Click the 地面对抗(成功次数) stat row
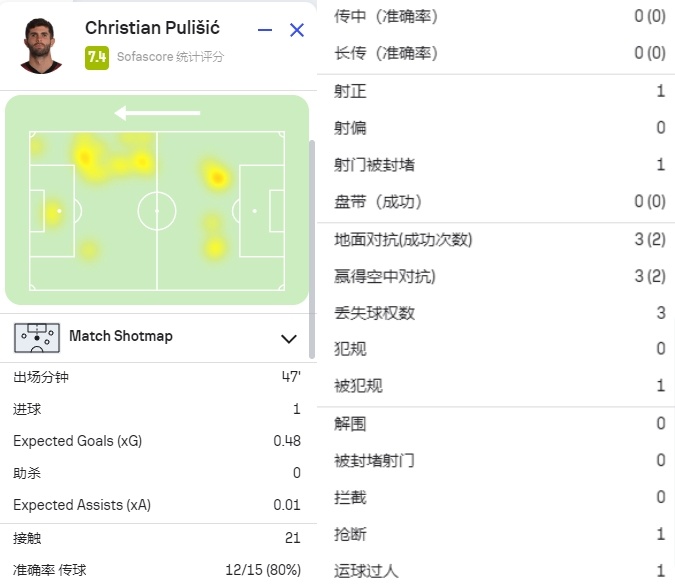This screenshot has height=587, width=675. (496, 239)
